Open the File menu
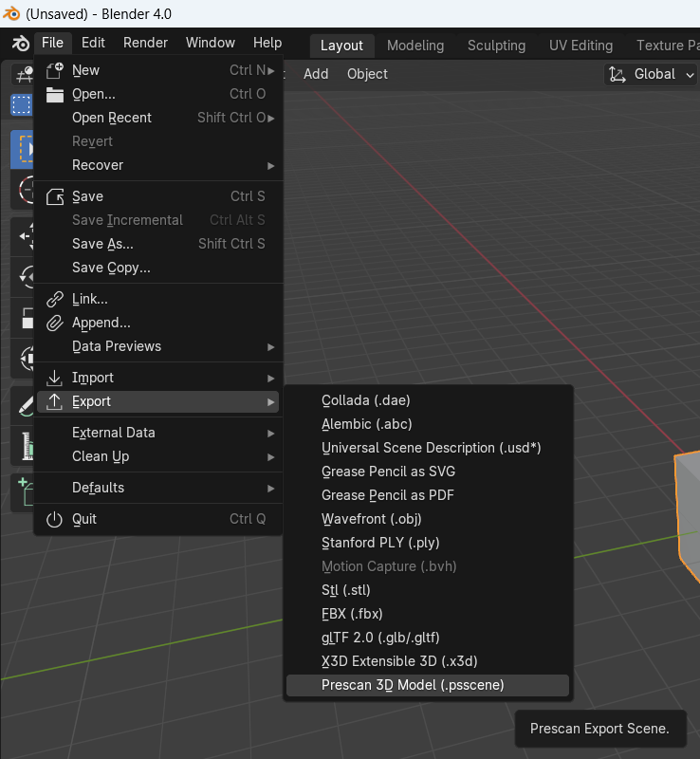This screenshot has width=700, height=759. tap(52, 43)
